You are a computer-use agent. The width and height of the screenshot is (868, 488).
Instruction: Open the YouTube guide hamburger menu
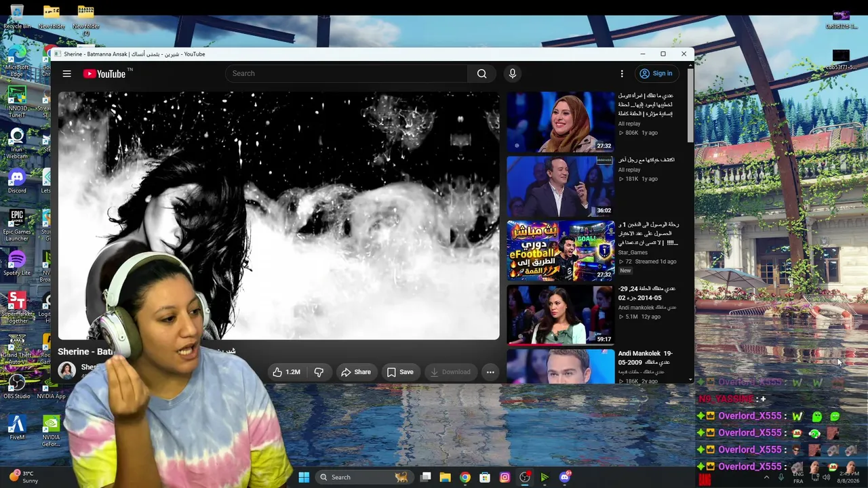pos(66,74)
